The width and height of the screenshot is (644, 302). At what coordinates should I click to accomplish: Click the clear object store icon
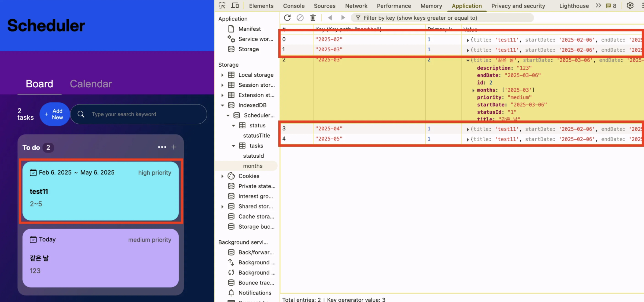coord(300,18)
